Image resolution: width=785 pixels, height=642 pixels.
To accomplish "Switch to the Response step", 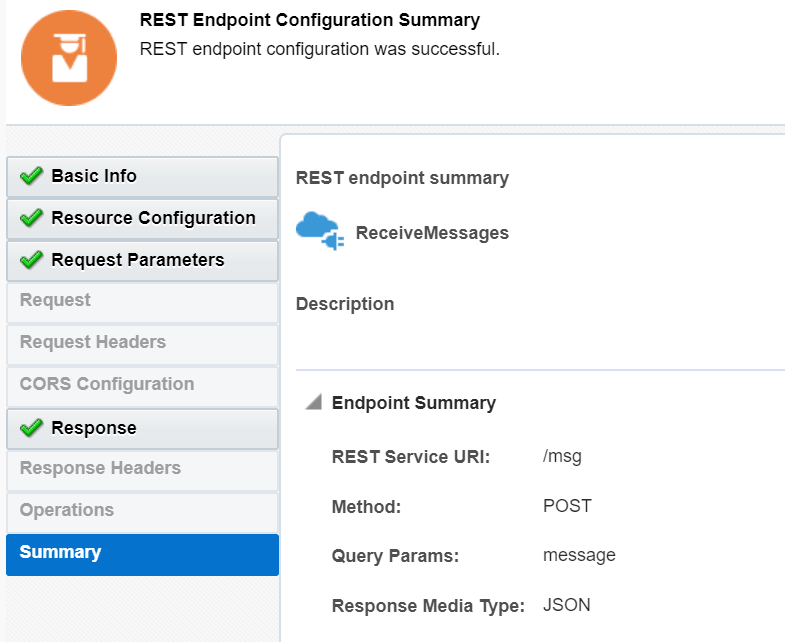I will pos(94,428).
